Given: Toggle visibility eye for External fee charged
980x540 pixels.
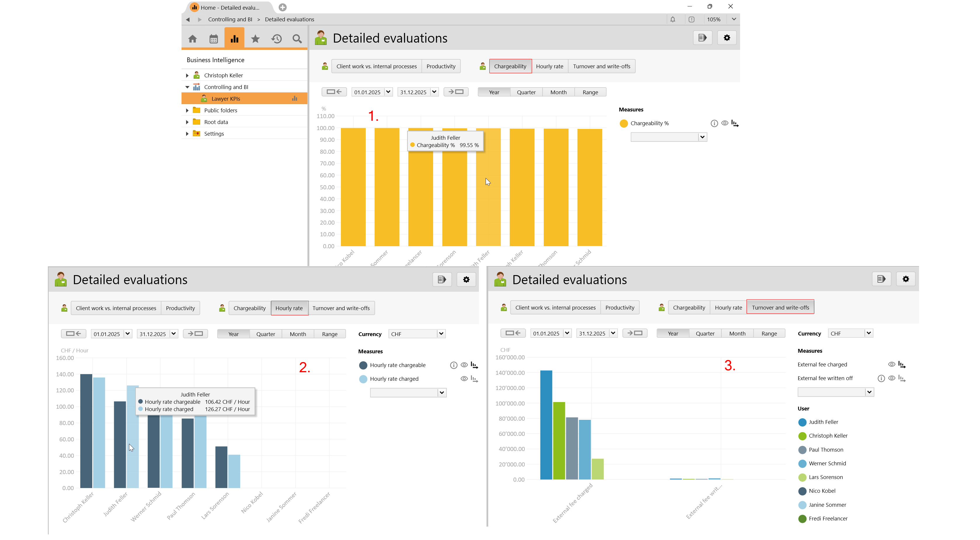Looking at the screenshot, I should pyautogui.click(x=891, y=364).
